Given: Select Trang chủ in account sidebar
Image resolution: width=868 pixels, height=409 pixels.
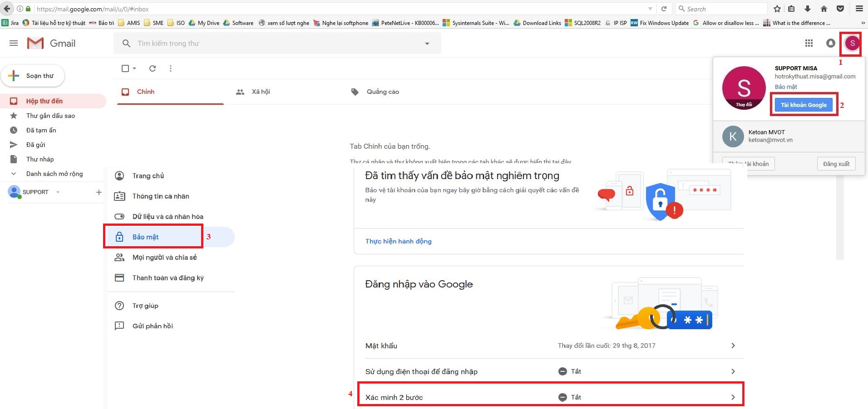Looking at the screenshot, I should click(x=148, y=176).
